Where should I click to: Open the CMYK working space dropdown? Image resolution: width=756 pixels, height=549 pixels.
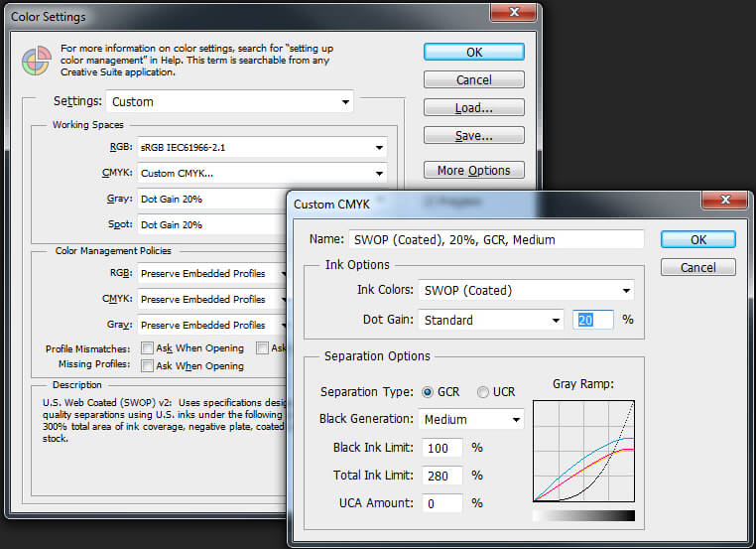point(261,174)
